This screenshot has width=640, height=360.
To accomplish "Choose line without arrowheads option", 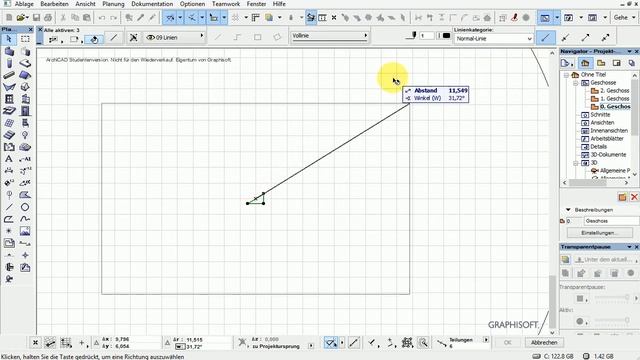I will [x=545, y=38].
